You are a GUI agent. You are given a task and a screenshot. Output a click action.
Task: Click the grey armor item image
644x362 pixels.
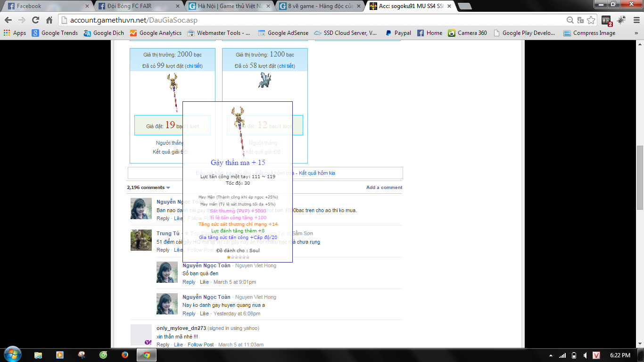(x=264, y=80)
